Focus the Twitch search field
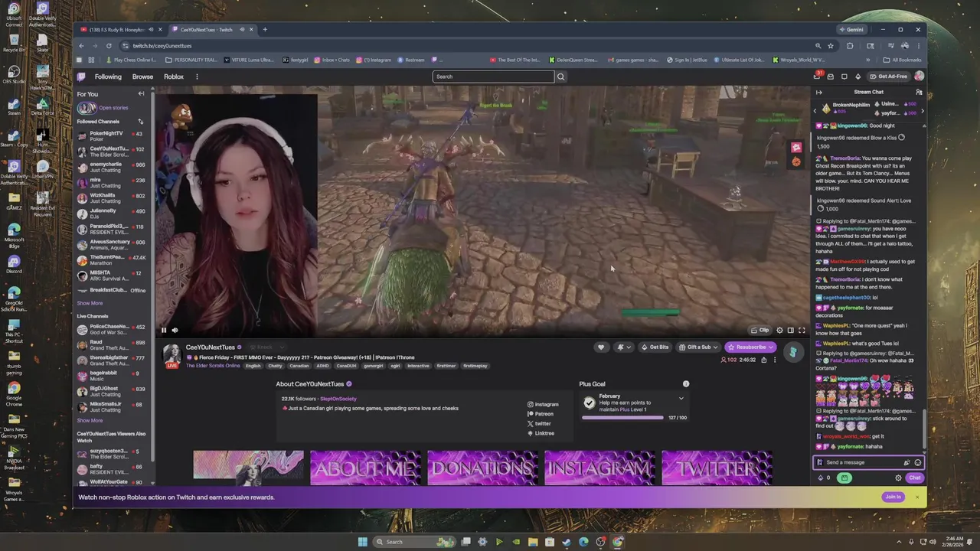Viewport: 980px width, 551px height. click(x=493, y=77)
